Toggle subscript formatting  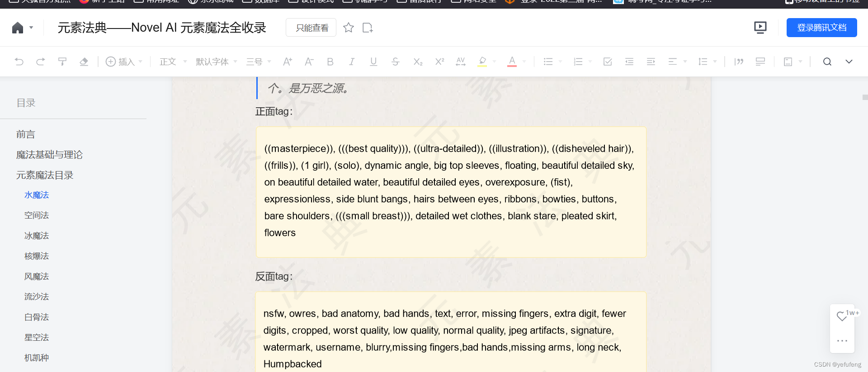[418, 62]
